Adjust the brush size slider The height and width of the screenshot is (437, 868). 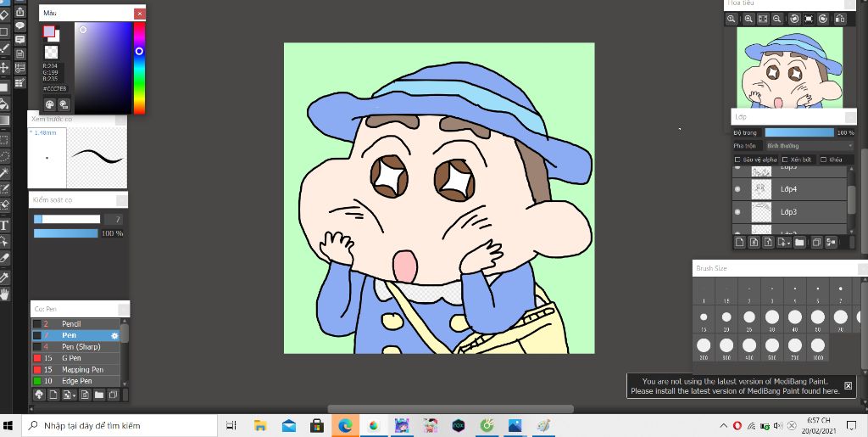pyautogui.click(x=67, y=219)
